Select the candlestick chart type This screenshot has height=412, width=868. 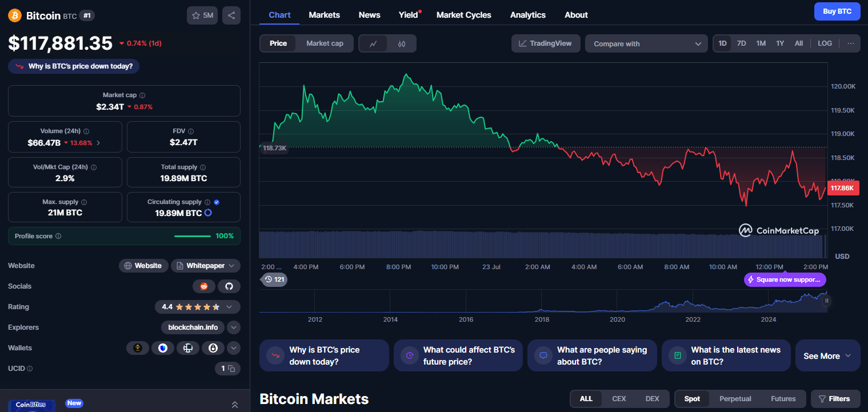(x=402, y=43)
